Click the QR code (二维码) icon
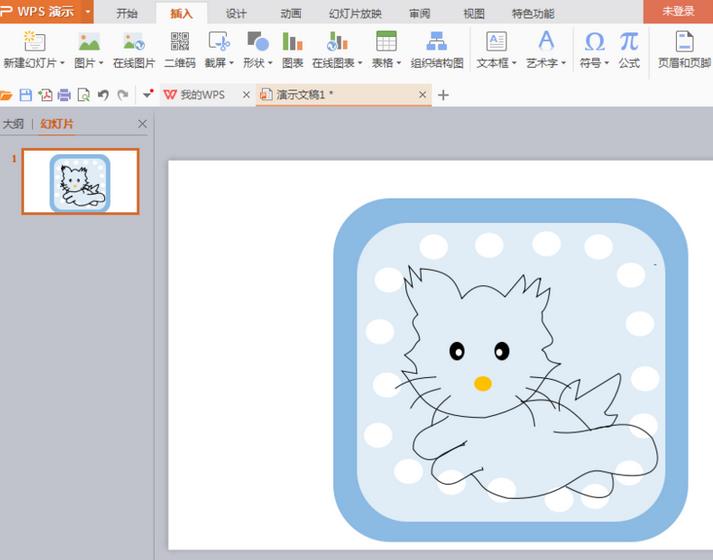 (x=179, y=42)
